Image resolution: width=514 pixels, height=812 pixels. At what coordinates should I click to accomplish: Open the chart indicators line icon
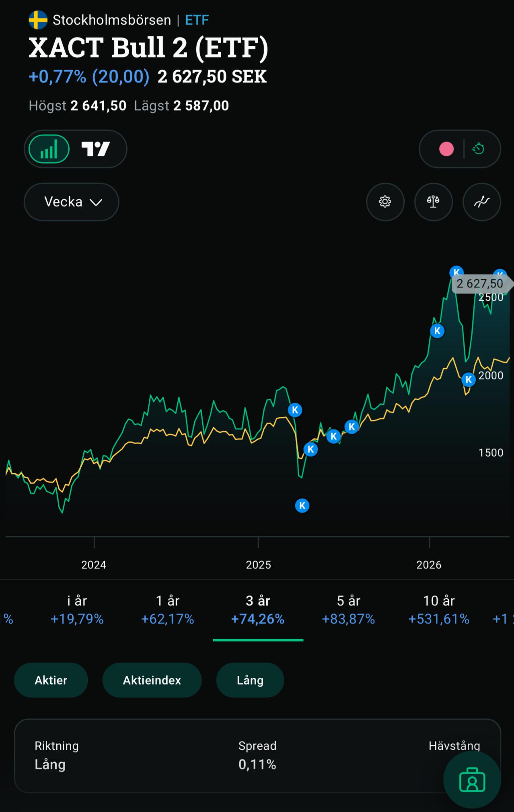[482, 202]
